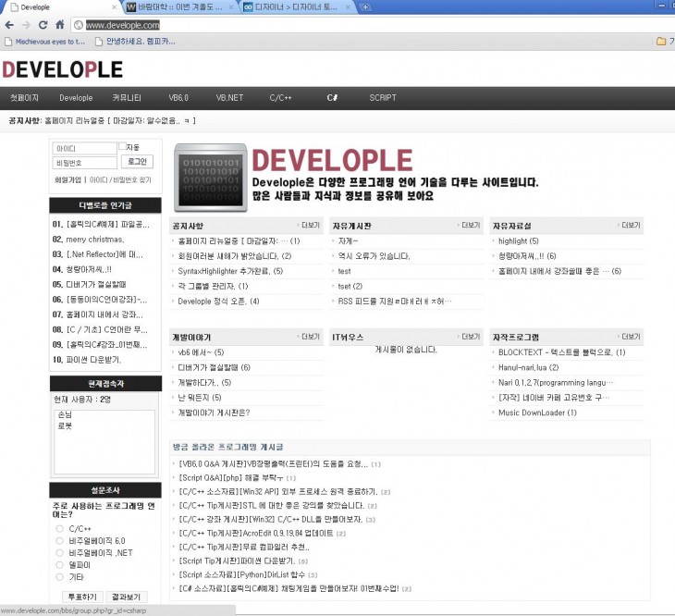Open a new tab with the plus button

pyautogui.click(x=366, y=7)
